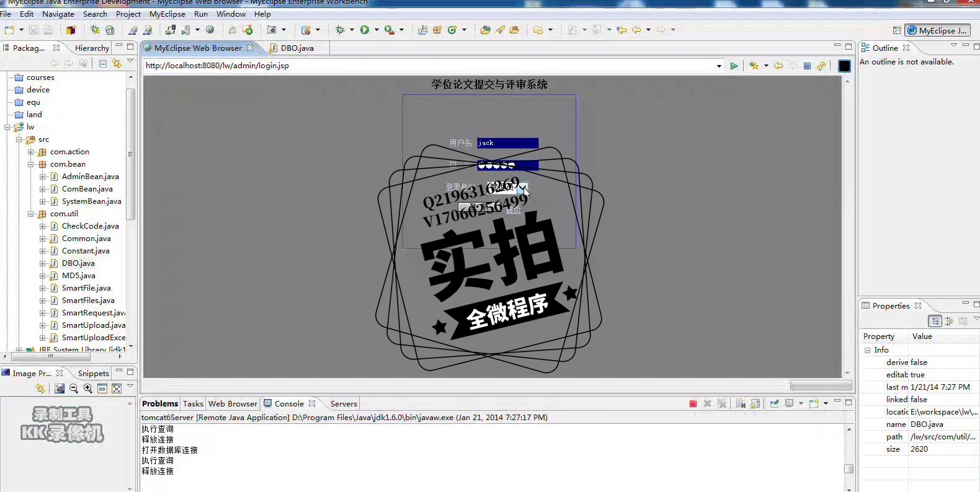Switch to the Snippets tab
Screen dimensions: 980x492
pos(93,373)
